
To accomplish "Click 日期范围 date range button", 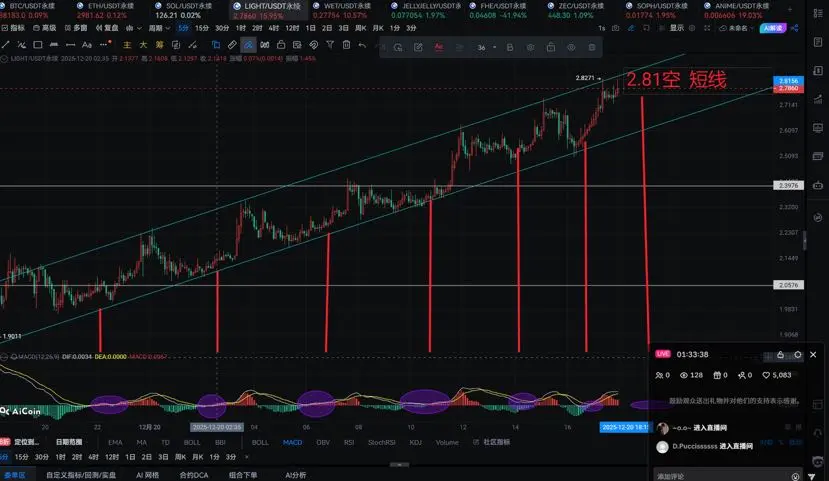I will click(69, 442).
